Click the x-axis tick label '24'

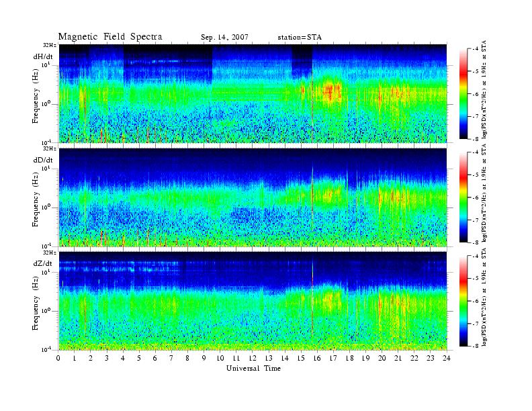click(x=447, y=358)
